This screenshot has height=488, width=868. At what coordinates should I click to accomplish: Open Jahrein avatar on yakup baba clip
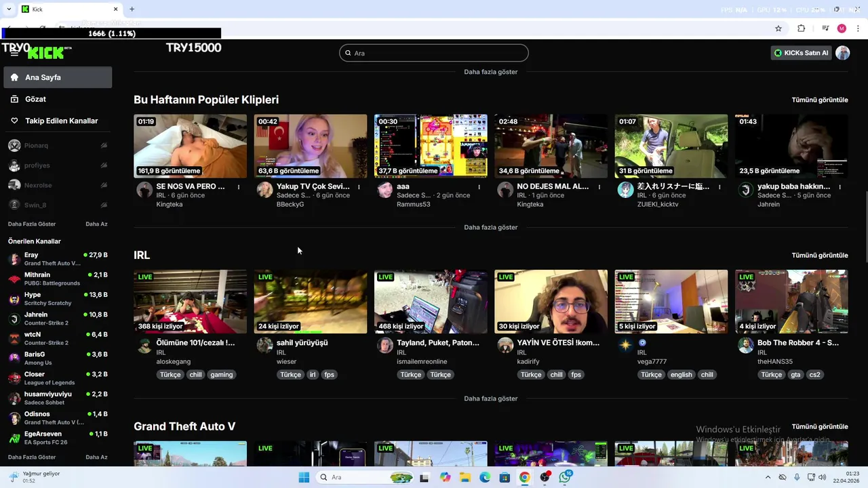pos(746,190)
